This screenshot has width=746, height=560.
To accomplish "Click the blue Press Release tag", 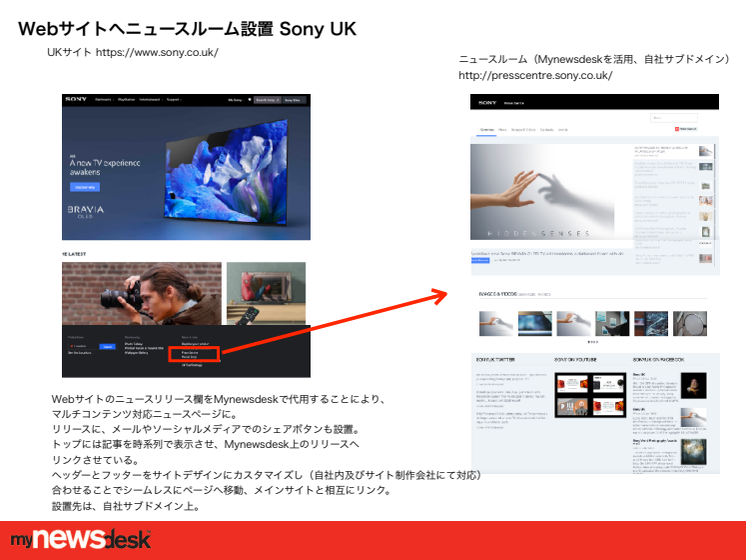I will click(480, 260).
